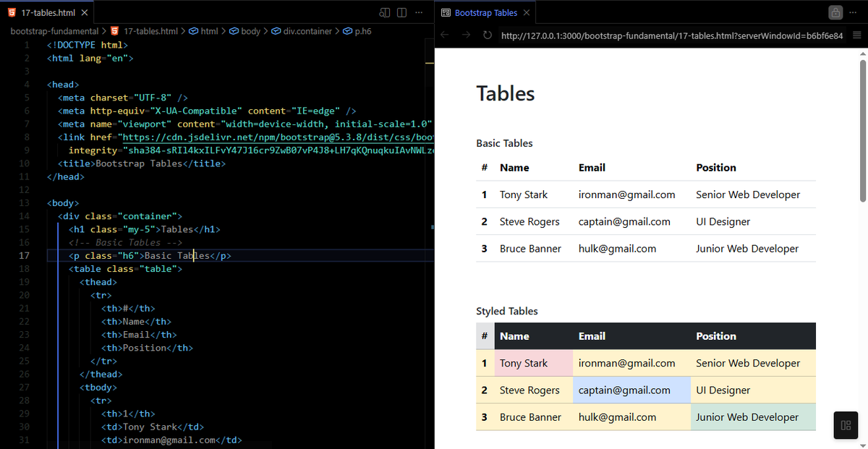Select the 17-tables.html editor tab
868x449 pixels.
47,13
